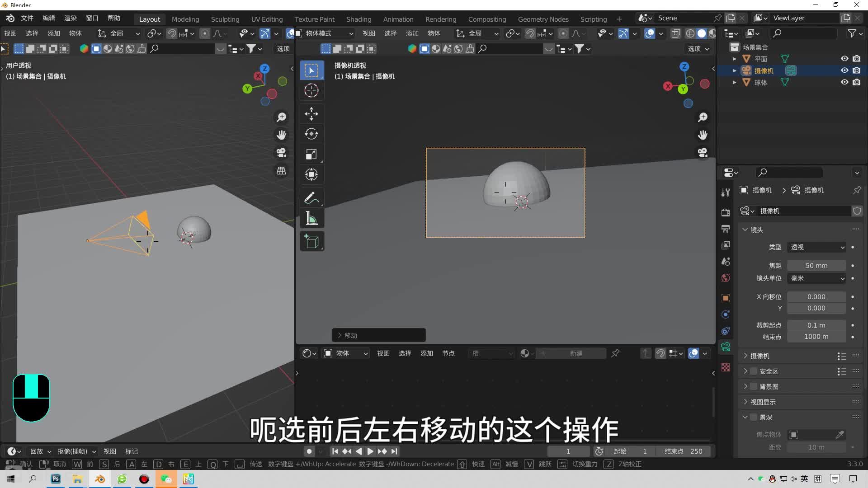Open lens 类型 dropdown showing 透视

point(816,247)
